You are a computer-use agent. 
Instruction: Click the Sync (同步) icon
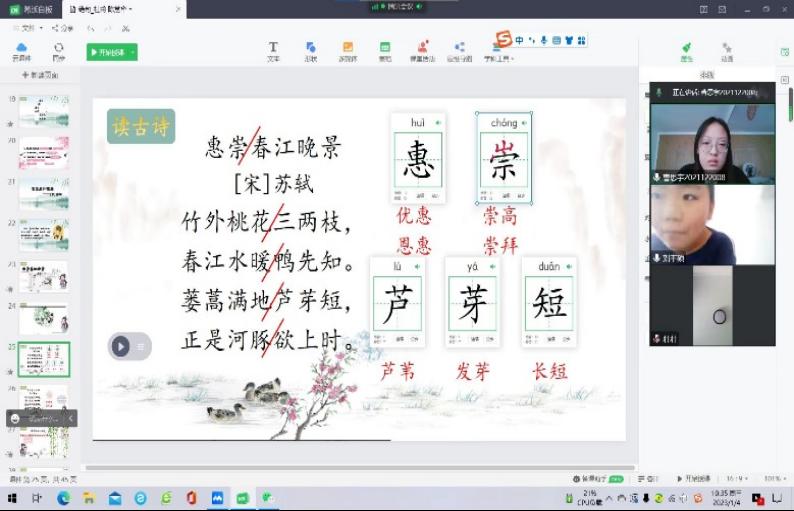59,50
